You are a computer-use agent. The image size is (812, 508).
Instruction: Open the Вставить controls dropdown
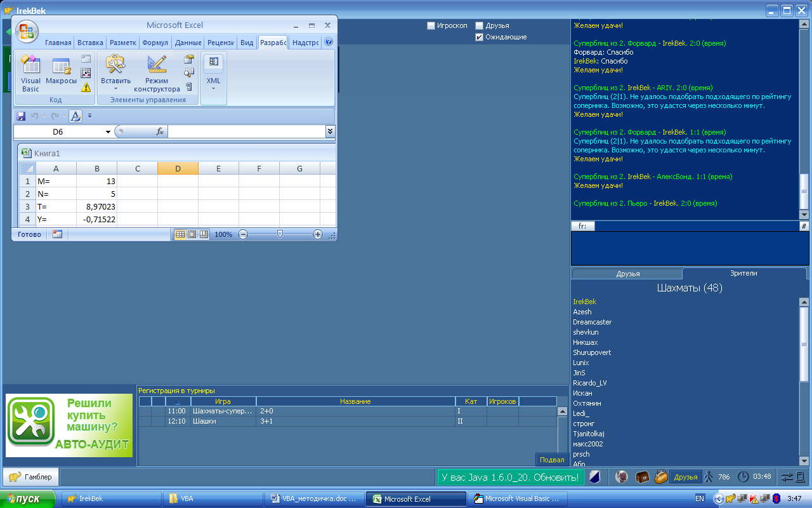[115, 74]
